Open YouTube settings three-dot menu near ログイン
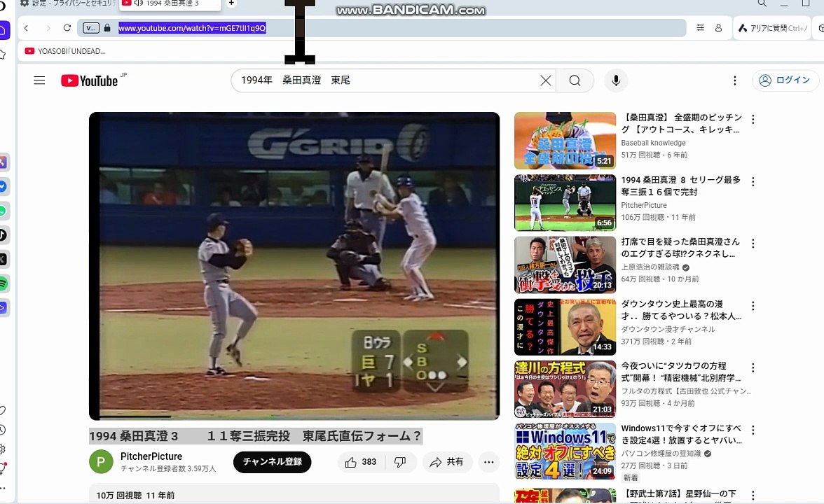 734,80
